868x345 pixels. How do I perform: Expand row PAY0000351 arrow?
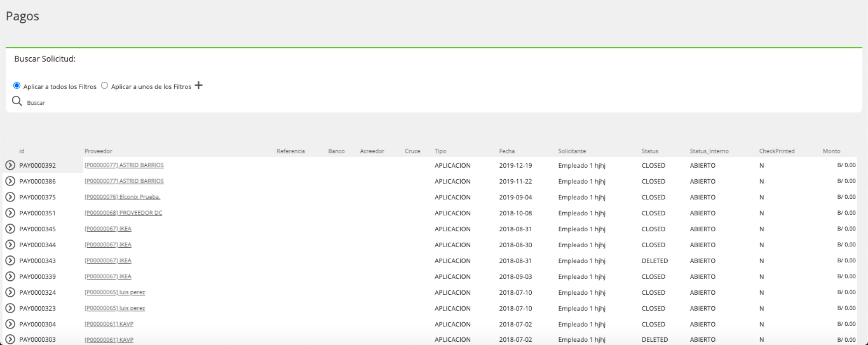click(x=10, y=213)
